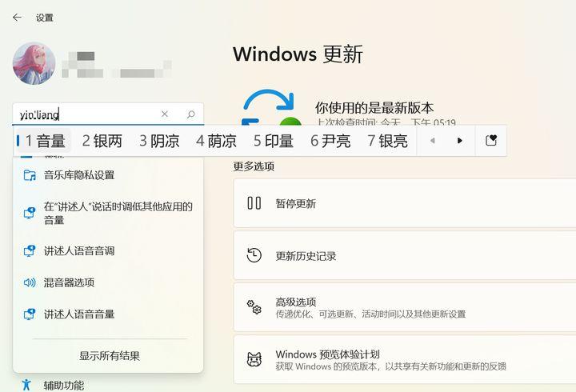
Task: Go to previous IME candidate page
Action: [432, 141]
